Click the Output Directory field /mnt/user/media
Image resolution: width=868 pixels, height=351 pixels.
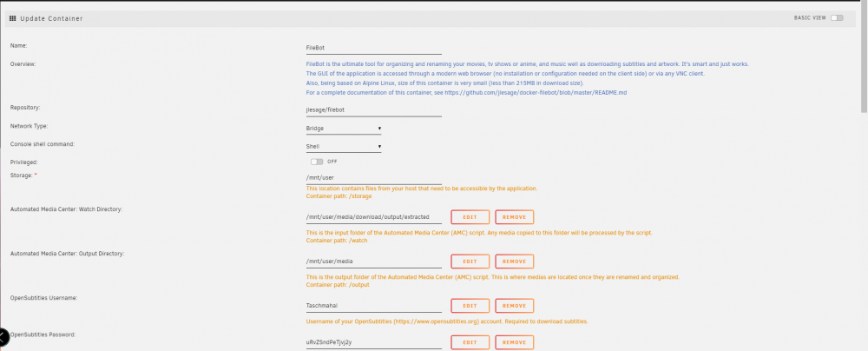tap(373, 262)
